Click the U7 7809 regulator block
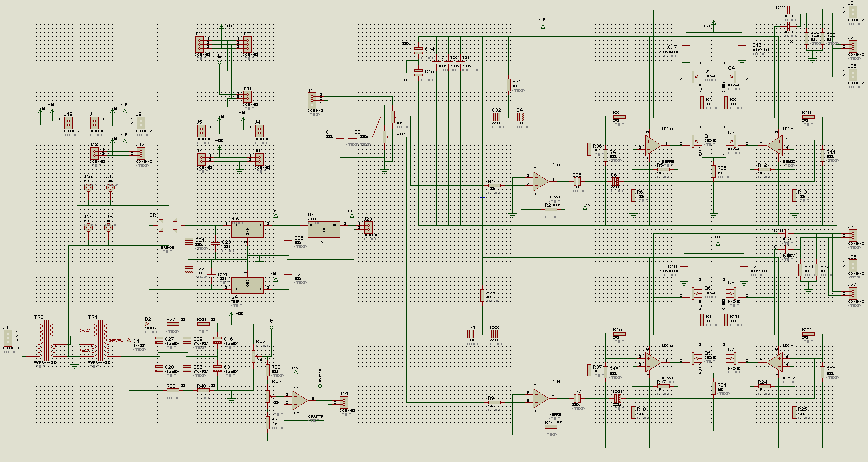Viewport: 868px width, 462px height. click(323, 229)
